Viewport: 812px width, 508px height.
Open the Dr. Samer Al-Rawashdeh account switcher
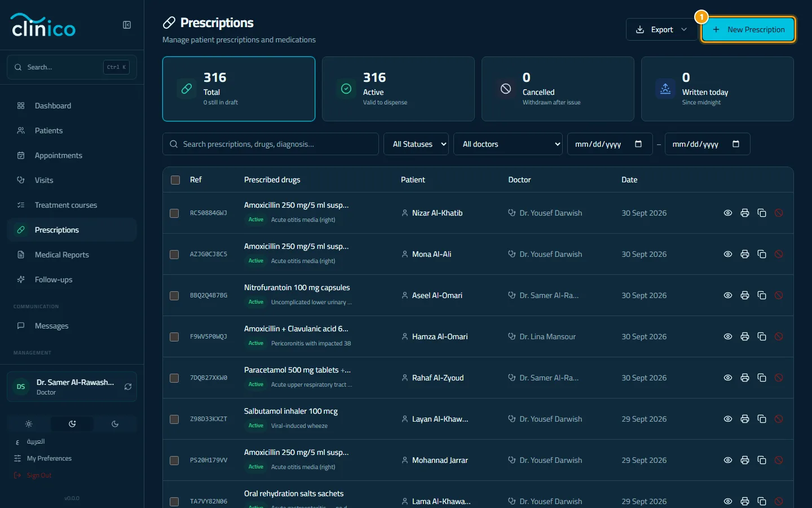tap(72, 387)
